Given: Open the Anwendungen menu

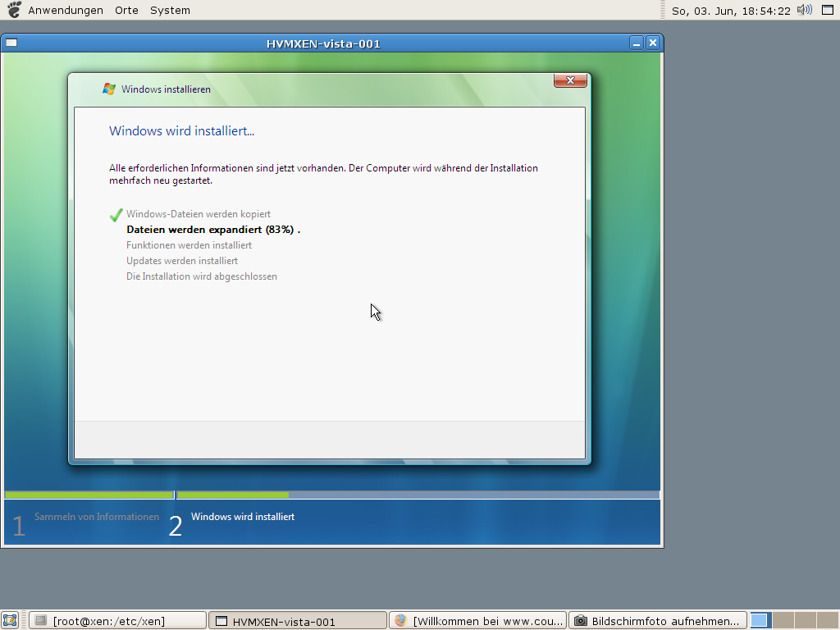Looking at the screenshot, I should [66, 11].
